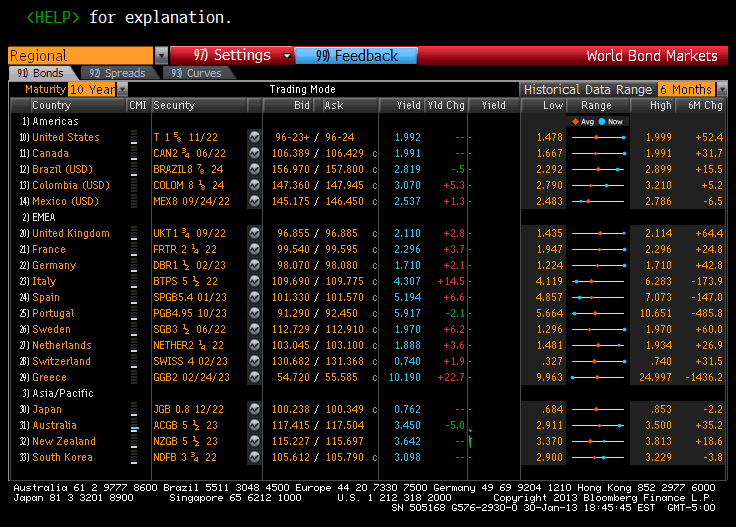Click the chart icon beside NETHER2 22
The height and width of the screenshot is (527, 736).
click(254, 345)
